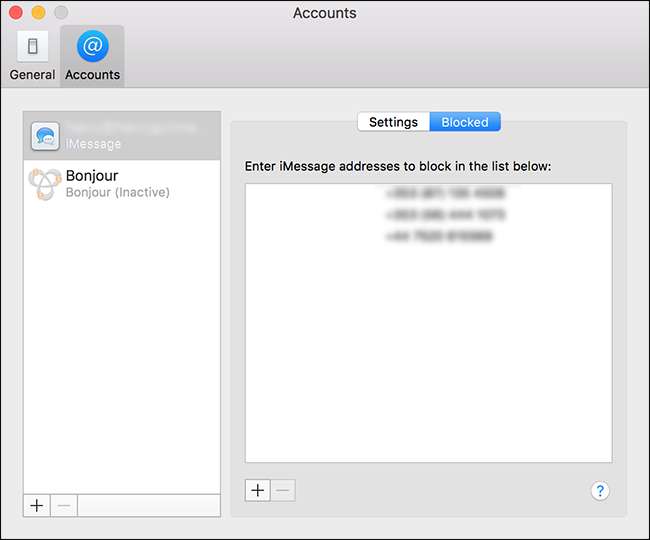Select the Blocked tab
Screen dimensions: 650x540
465,122
